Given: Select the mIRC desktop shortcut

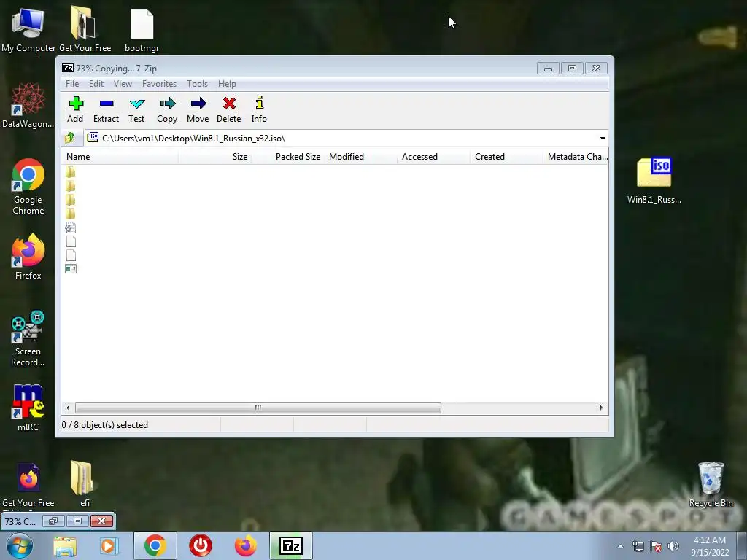Looking at the screenshot, I should [28, 408].
